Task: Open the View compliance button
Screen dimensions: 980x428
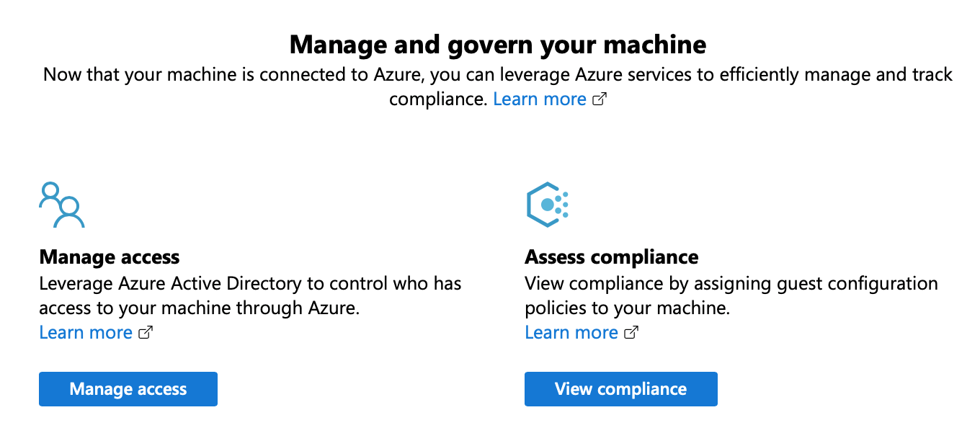Action: click(x=621, y=389)
